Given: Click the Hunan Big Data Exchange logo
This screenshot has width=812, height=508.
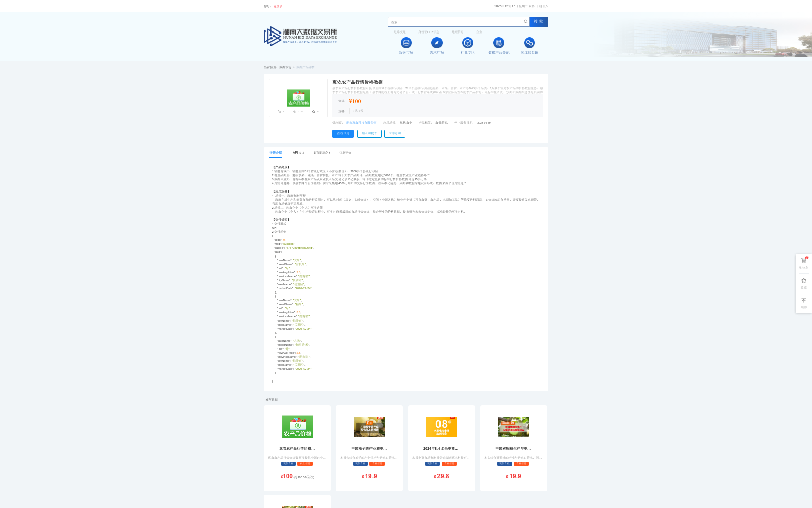Looking at the screenshot, I should [300, 36].
